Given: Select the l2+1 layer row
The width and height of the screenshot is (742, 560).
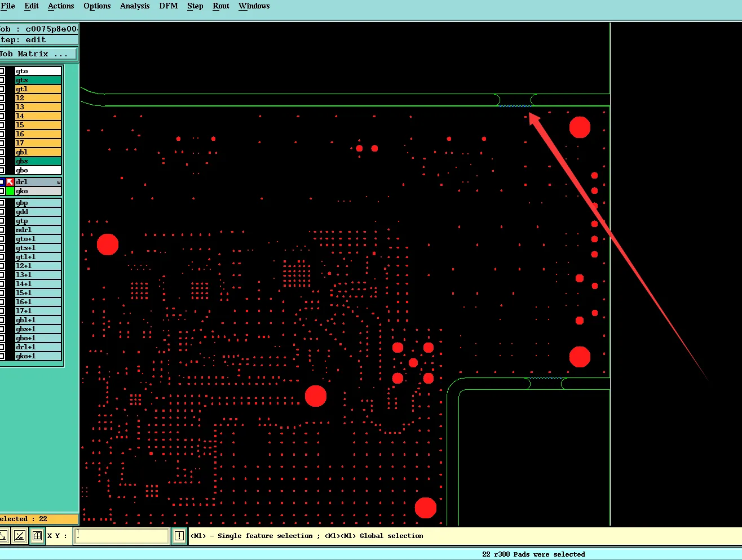Looking at the screenshot, I should 38,266.
